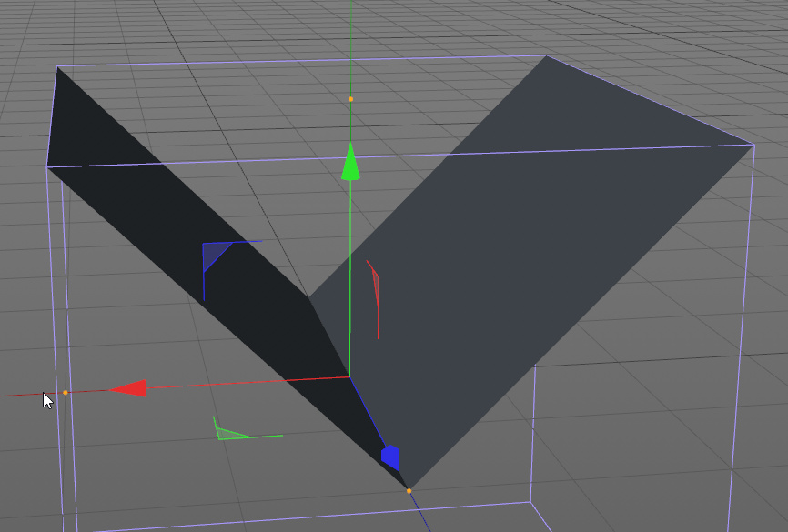Click the green Y-axis arrow of the gizmo
The image size is (788, 532).
(x=350, y=161)
